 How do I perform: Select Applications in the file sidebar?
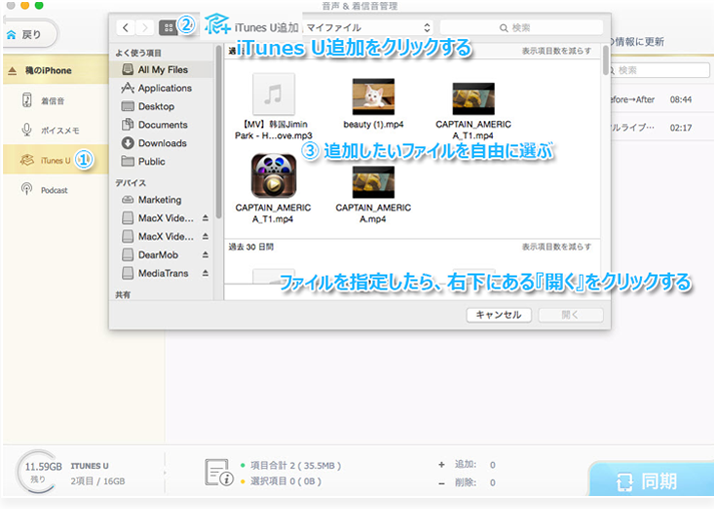[x=164, y=88]
